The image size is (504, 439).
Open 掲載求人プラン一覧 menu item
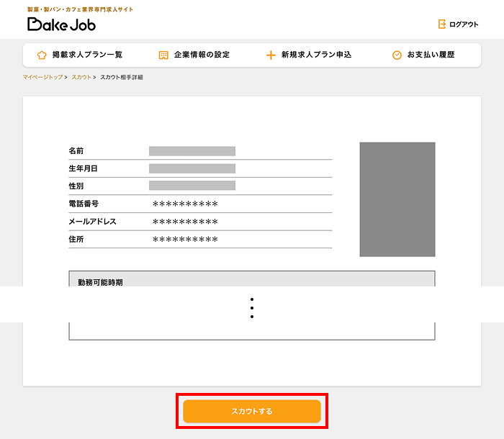click(87, 55)
